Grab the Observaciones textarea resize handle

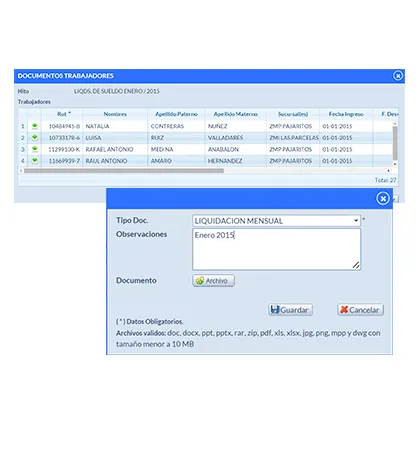pos(356,265)
